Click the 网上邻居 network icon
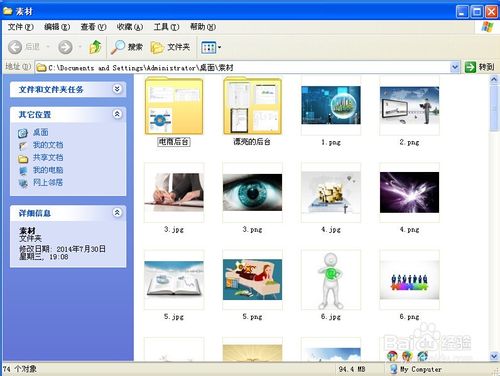The height and width of the screenshot is (376, 500). pyautogui.click(x=23, y=183)
